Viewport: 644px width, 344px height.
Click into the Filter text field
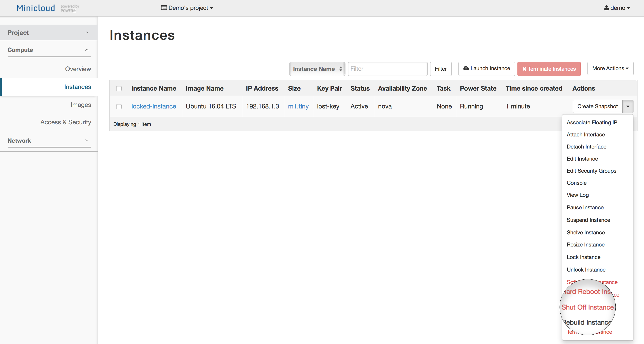click(x=387, y=69)
